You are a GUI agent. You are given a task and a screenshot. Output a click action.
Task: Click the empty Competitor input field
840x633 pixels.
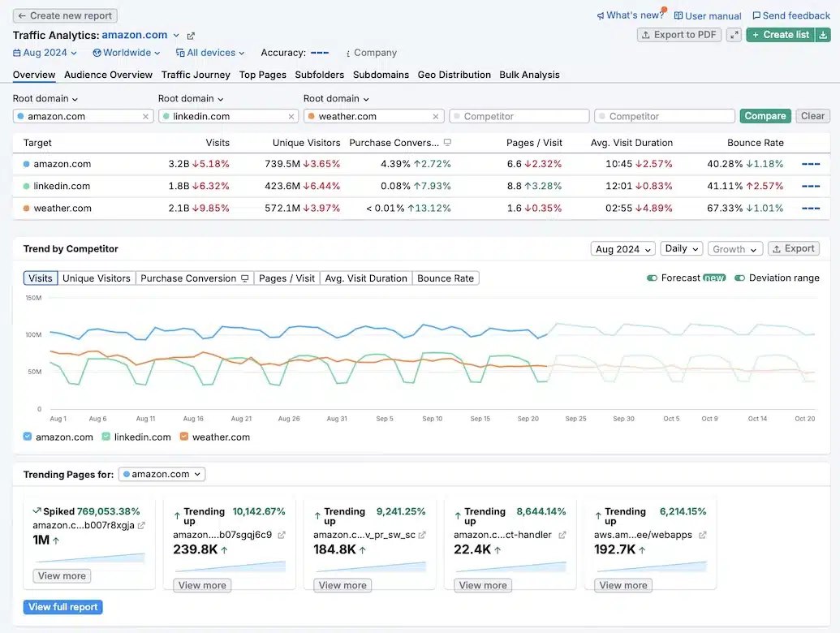pos(519,115)
